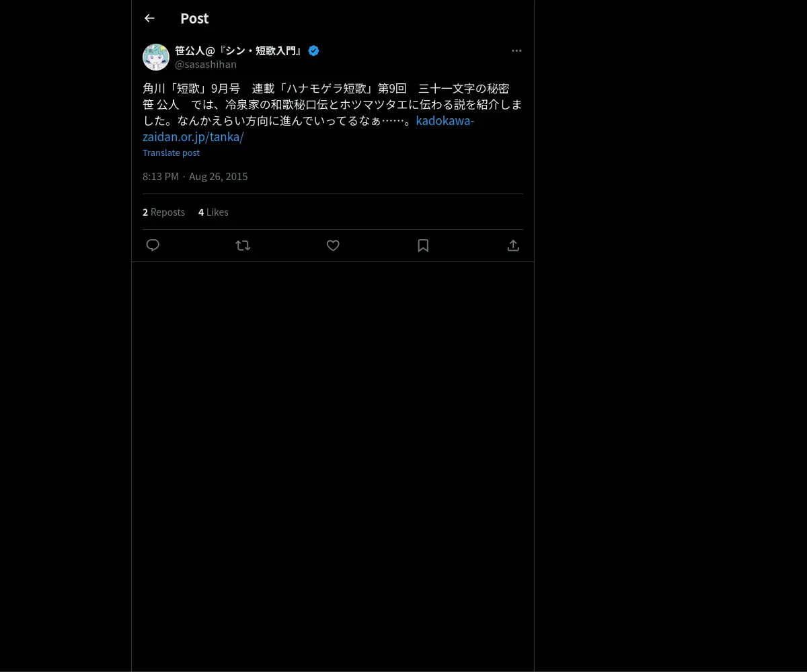Open the author's profile avatar
This screenshot has width=807, height=672.
[x=156, y=57]
